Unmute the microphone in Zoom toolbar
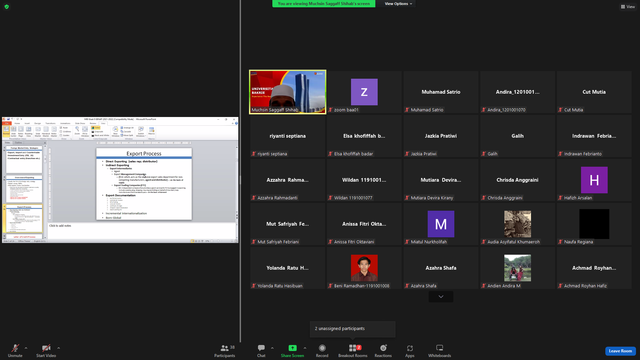Screen dimensions: 640x360 (15, 350)
